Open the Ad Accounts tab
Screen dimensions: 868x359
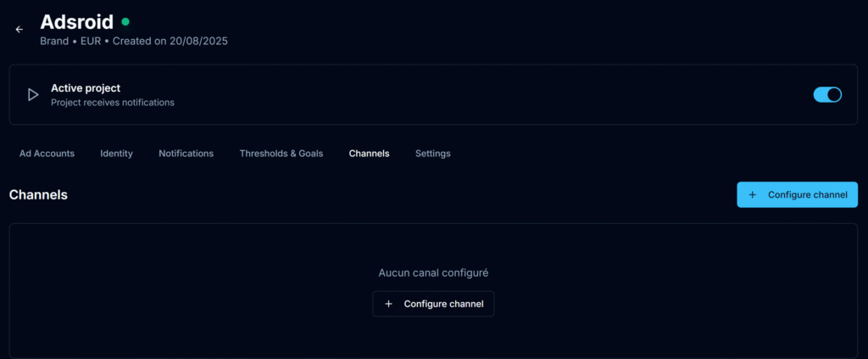[47, 154]
